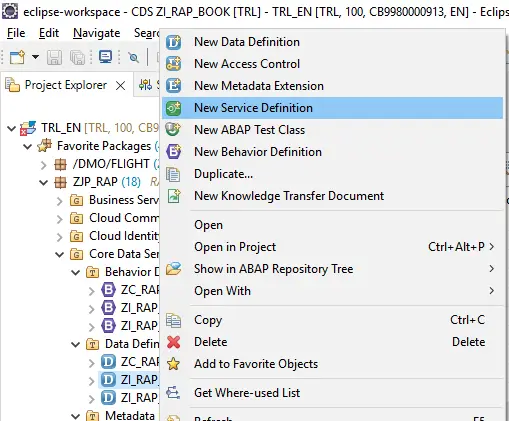Click the red Delete cross icon

[x=173, y=342]
